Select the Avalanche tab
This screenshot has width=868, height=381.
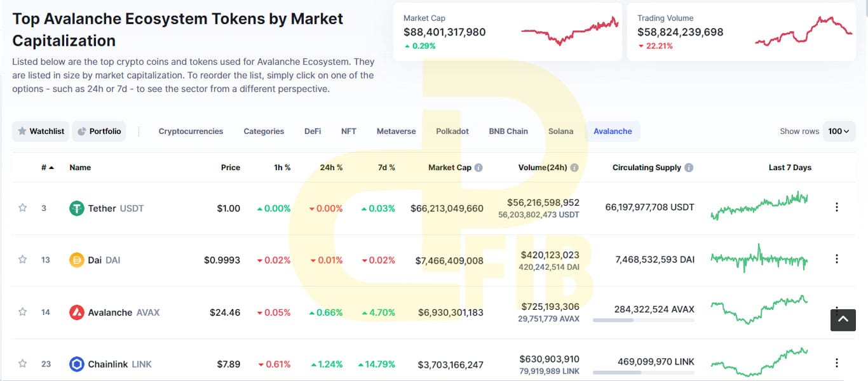coord(613,131)
